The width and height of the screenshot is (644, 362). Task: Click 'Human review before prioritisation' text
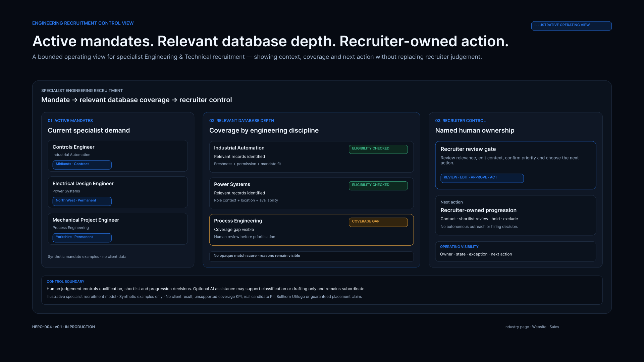245,237
